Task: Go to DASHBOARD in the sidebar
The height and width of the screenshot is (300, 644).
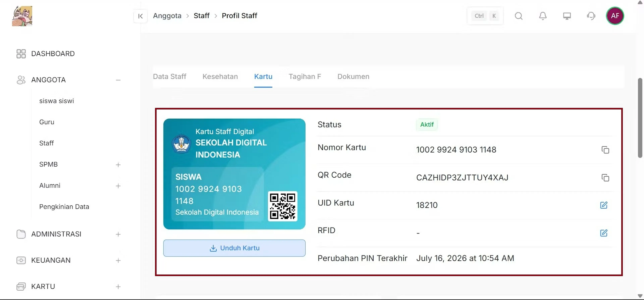Action: [53, 54]
